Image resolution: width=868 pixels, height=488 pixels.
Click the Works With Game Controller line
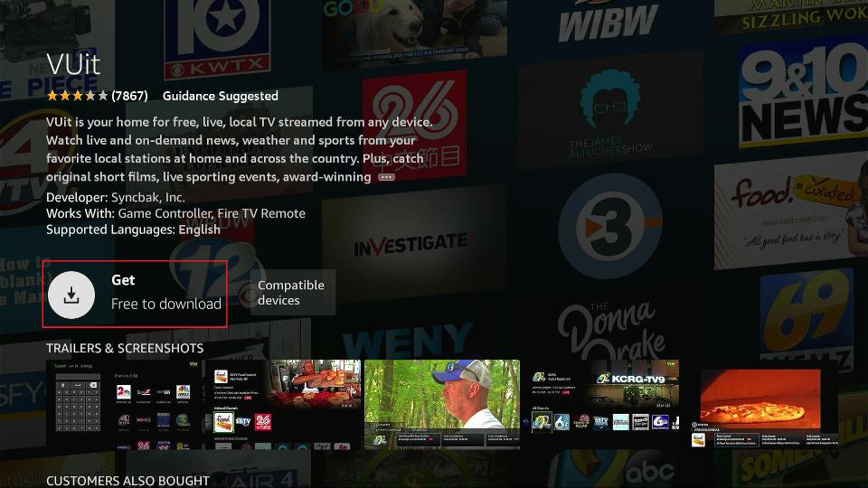[175, 213]
